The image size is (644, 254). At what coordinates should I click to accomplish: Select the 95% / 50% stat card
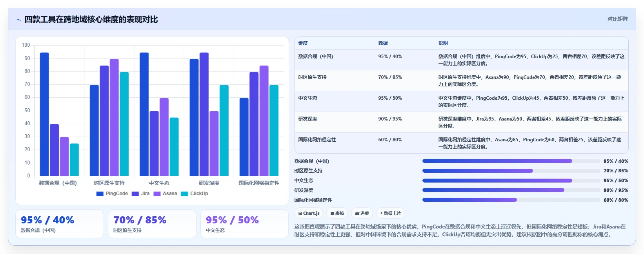click(x=245, y=224)
